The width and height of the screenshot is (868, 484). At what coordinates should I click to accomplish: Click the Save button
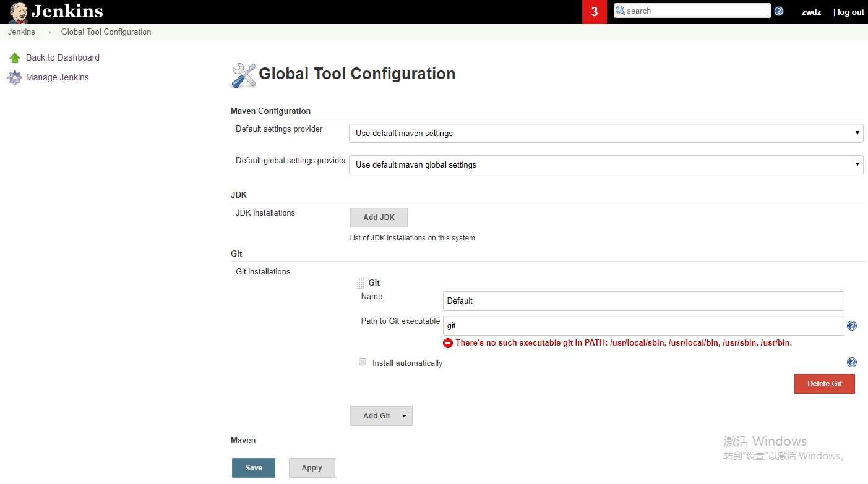point(254,468)
